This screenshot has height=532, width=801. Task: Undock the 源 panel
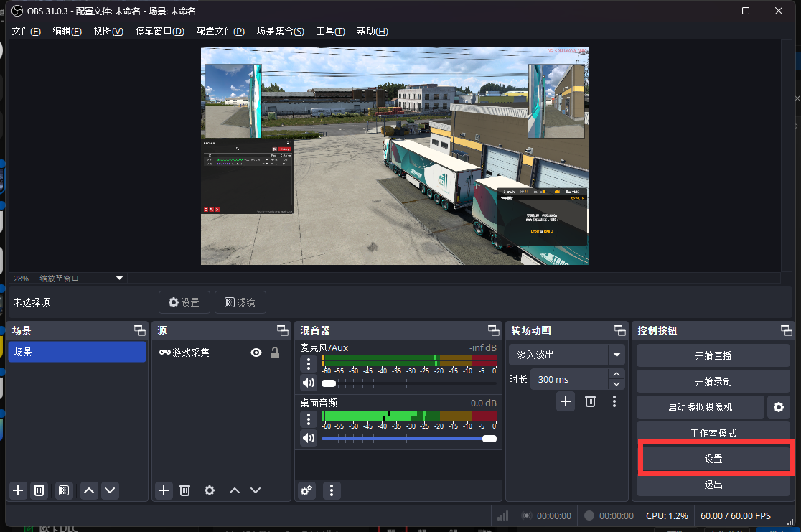tap(283, 330)
